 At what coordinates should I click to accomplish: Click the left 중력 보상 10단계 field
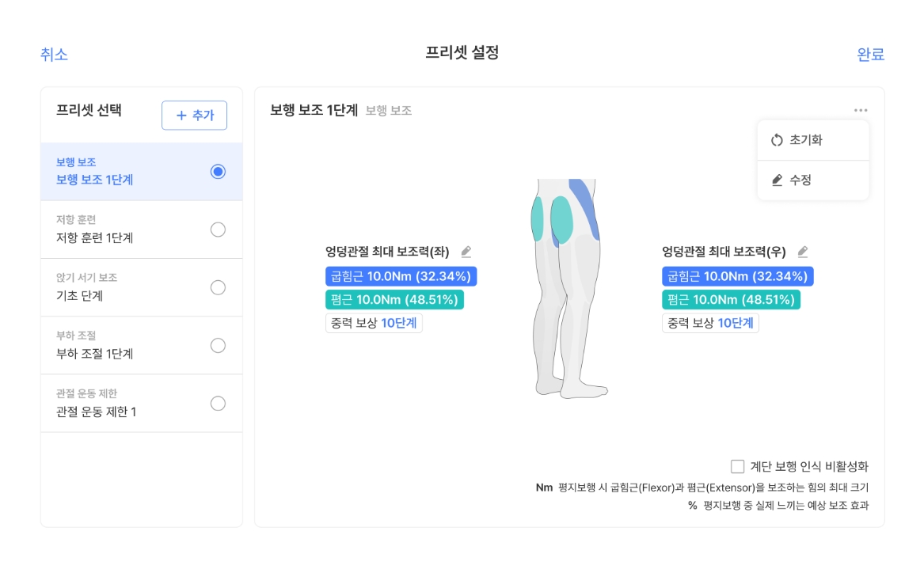tap(374, 323)
